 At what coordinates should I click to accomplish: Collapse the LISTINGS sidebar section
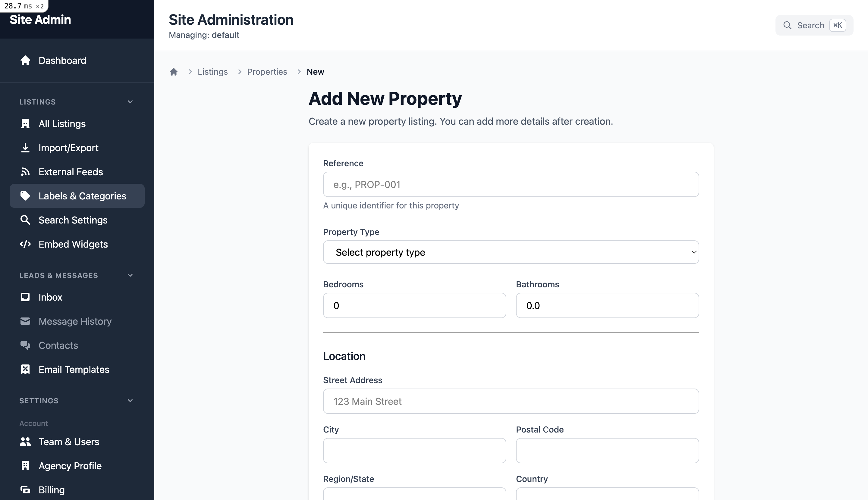tap(130, 102)
